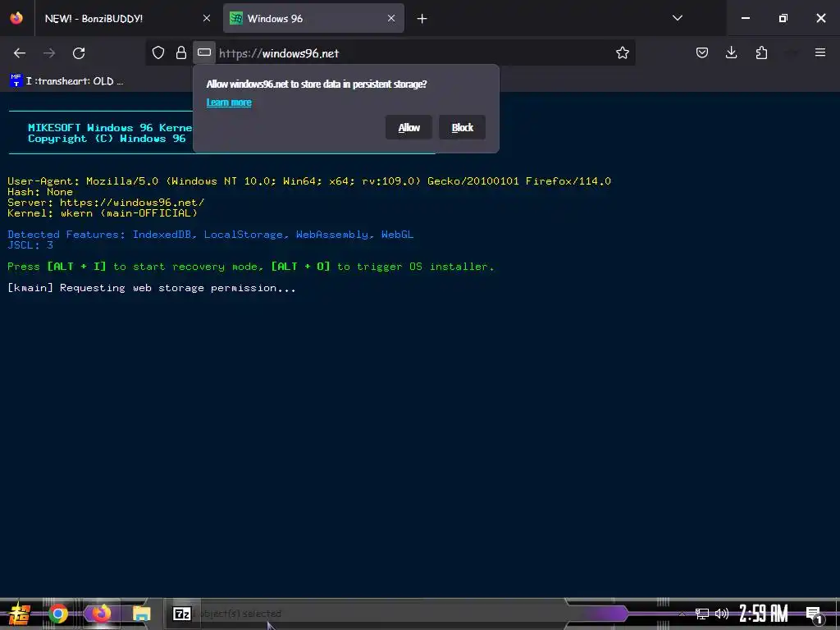Image resolution: width=840 pixels, height=630 pixels.
Task: Click the address bar URL field
Action: pyautogui.click(x=413, y=53)
